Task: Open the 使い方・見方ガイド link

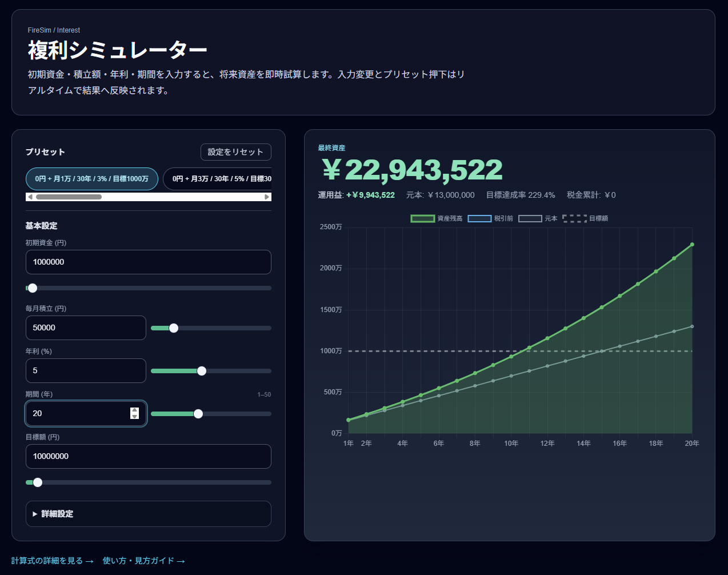Action: [143, 561]
